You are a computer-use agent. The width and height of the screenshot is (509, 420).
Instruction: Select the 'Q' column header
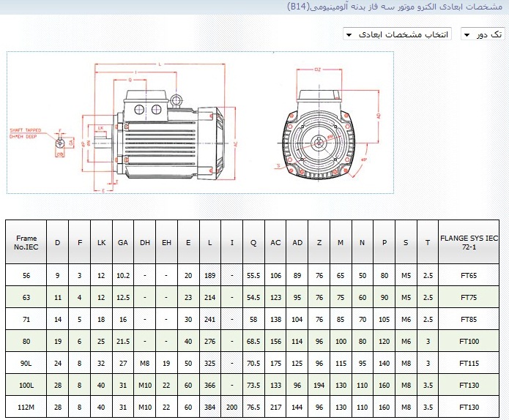253,243
